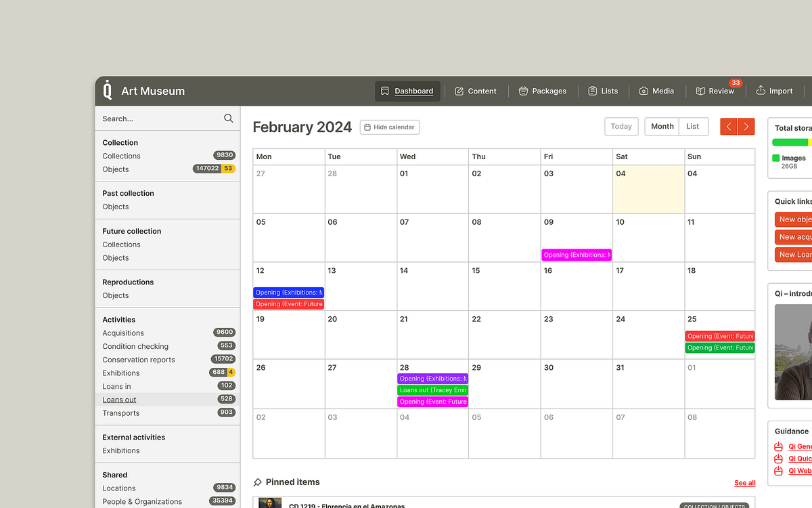Open the Opening Exhibitions event on February 9
Screen dimensions: 812x508
[x=576, y=255]
